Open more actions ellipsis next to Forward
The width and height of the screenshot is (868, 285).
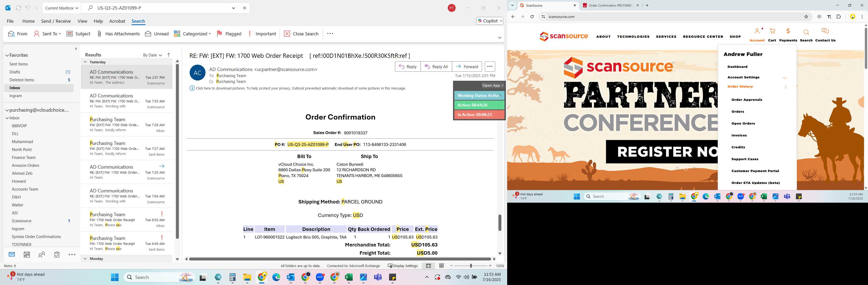click(x=489, y=66)
